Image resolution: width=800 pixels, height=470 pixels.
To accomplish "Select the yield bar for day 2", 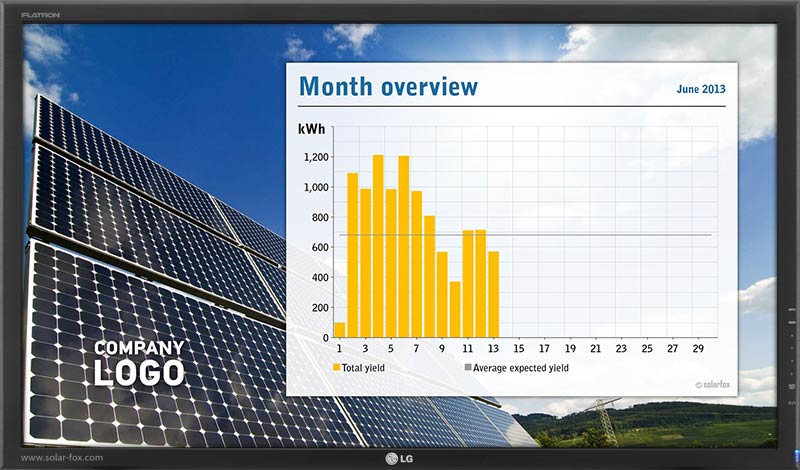I will point(353,255).
